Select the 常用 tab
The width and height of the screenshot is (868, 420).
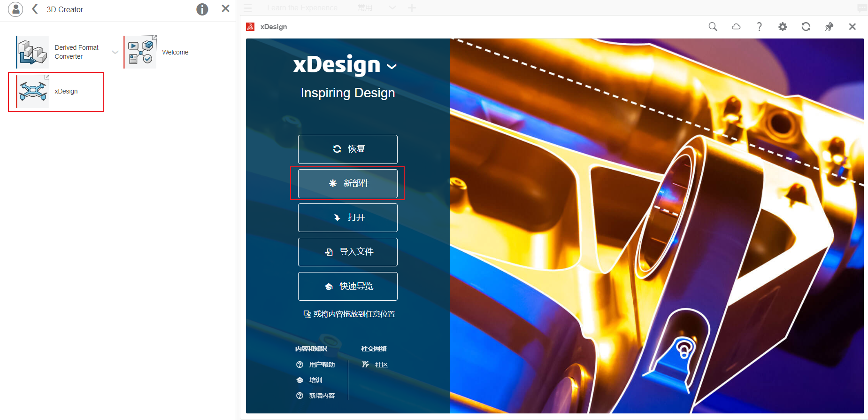click(x=365, y=8)
